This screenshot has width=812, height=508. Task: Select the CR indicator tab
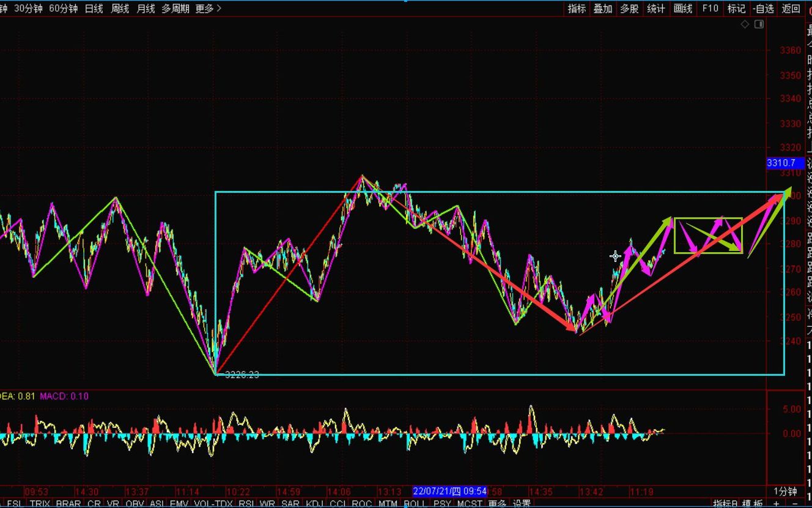(94, 504)
